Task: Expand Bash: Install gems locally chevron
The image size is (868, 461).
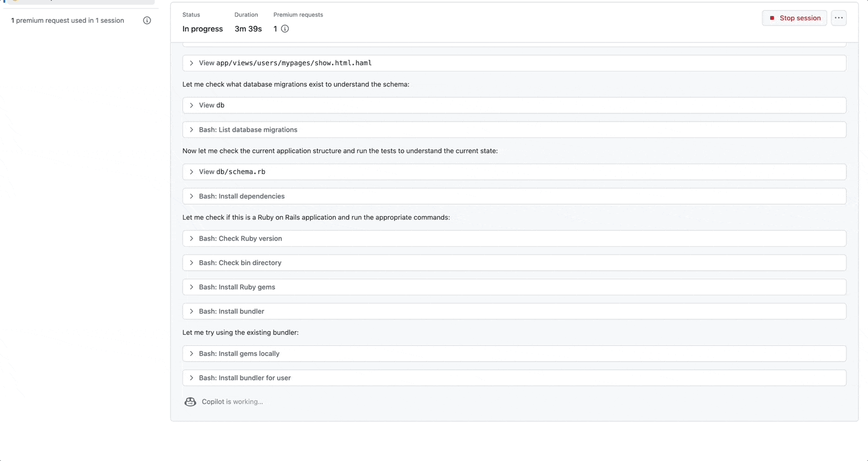Action: click(x=192, y=354)
